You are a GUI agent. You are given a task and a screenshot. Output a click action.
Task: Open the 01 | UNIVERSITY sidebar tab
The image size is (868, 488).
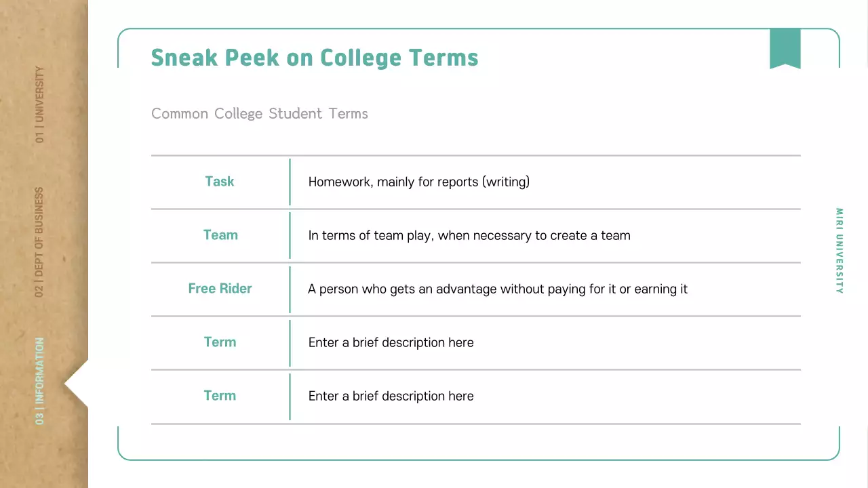(39, 104)
